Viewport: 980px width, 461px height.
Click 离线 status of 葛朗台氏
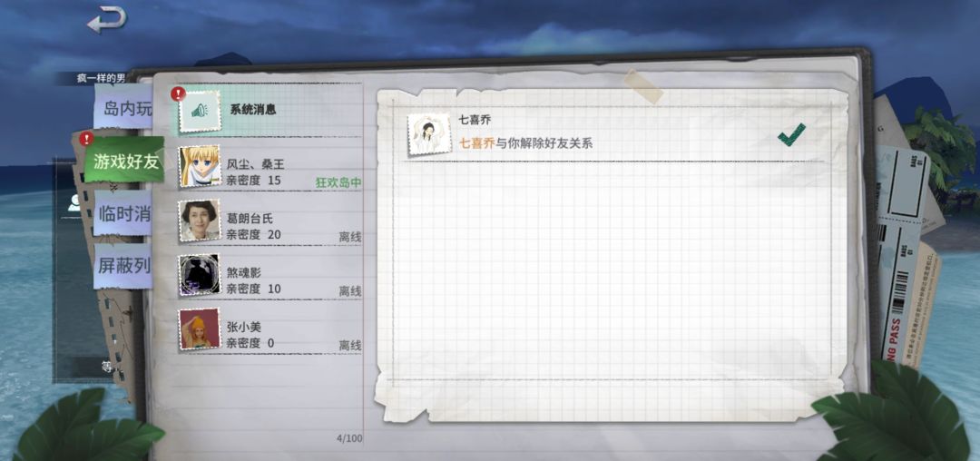pos(350,238)
